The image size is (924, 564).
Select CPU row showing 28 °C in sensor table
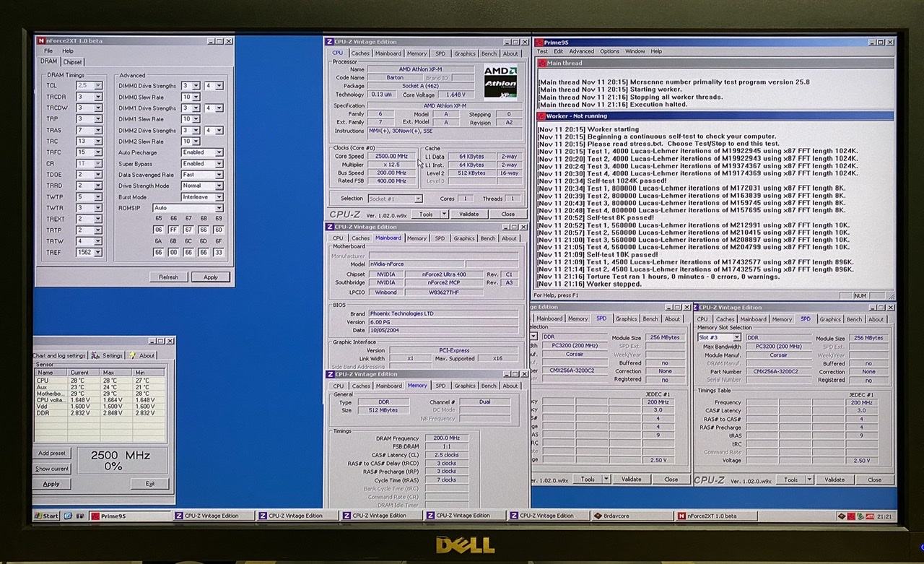pyautogui.click(x=100, y=381)
